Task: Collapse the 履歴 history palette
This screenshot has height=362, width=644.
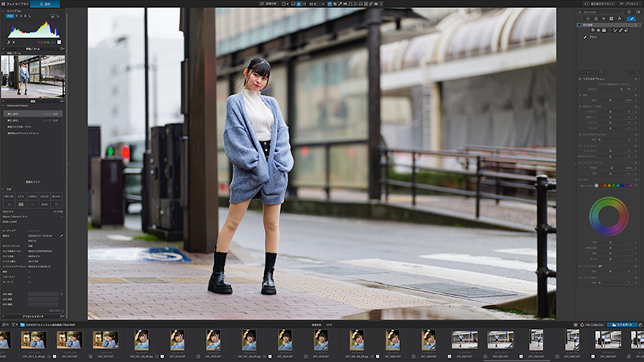Action: (x=3, y=101)
